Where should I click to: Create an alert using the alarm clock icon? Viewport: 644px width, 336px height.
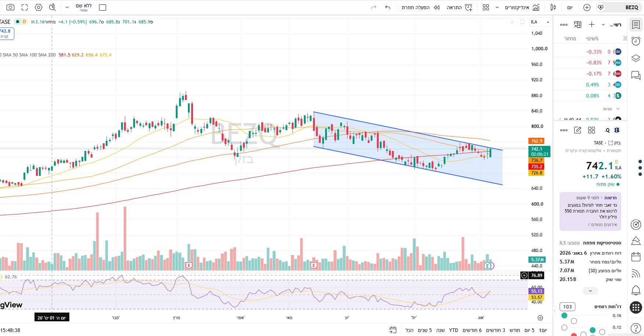coord(469,7)
